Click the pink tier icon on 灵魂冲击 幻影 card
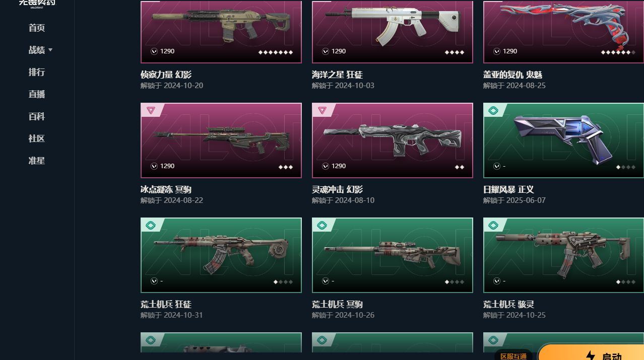The image size is (644, 360). [322, 110]
